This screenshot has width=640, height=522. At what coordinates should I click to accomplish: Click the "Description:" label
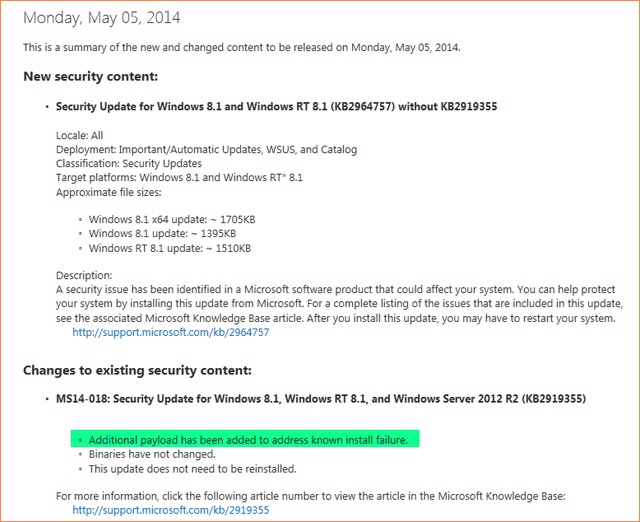pos(85,275)
